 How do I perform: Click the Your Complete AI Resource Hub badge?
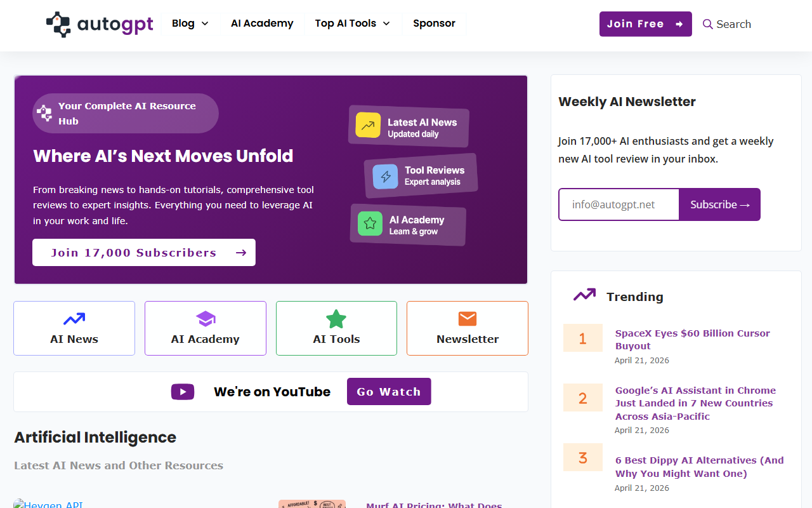coord(126,113)
